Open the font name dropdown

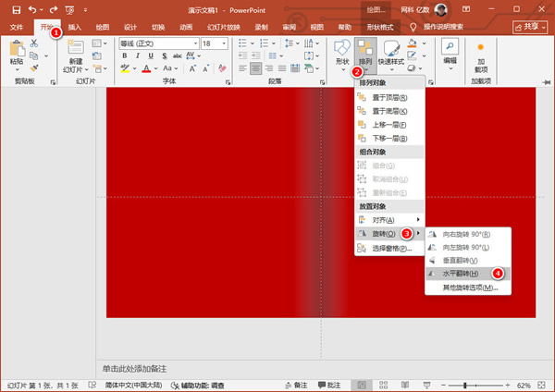coord(195,43)
